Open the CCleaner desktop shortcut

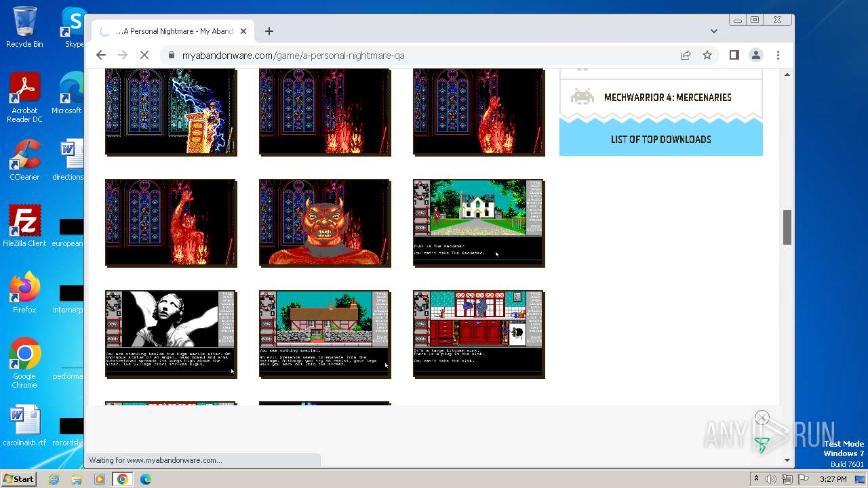click(x=24, y=160)
